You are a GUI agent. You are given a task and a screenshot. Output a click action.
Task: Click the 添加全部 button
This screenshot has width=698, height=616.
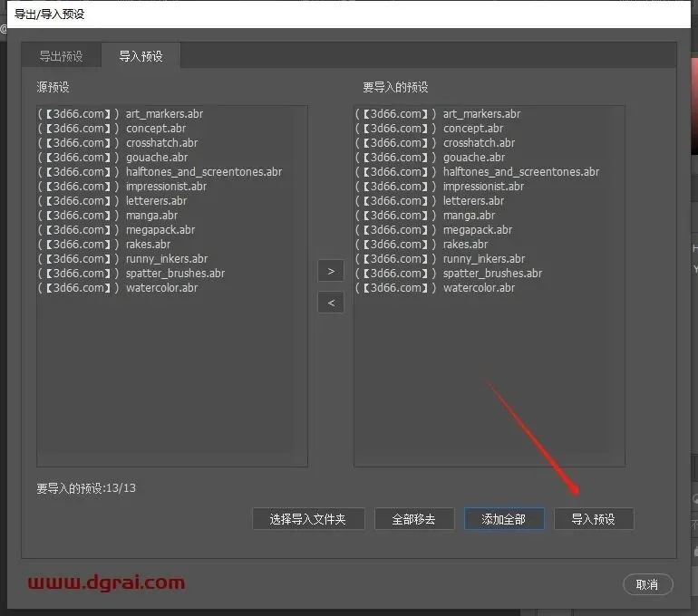504,518
